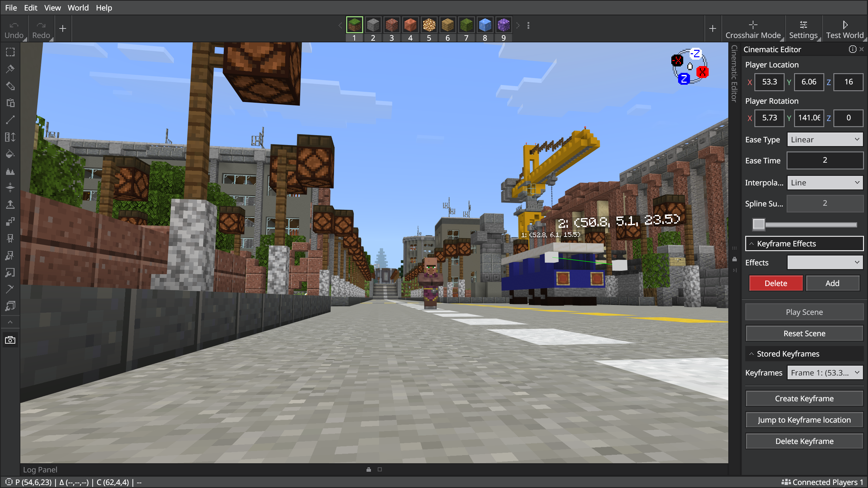868x488 pixels.
Task: Select the blue block in hotbar slot 8
Action: [x=485, y=25]
